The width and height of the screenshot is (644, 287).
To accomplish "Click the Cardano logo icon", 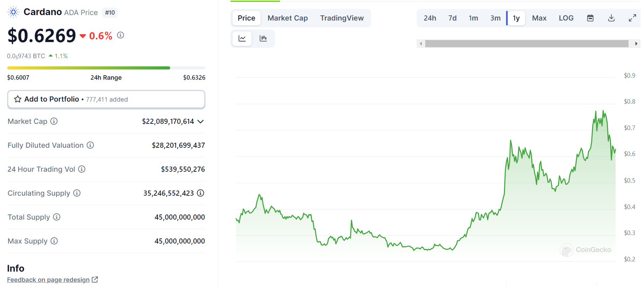I will (x=13, y=12).
